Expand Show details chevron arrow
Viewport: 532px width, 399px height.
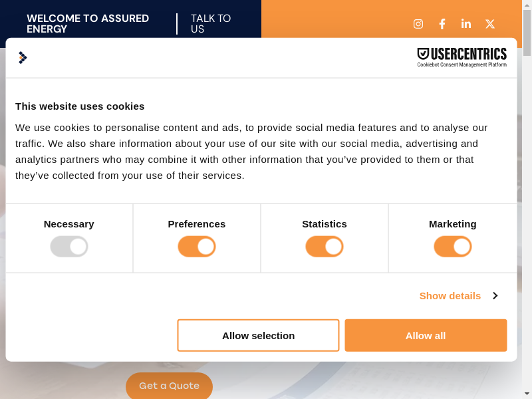click(x=495, y=296)
